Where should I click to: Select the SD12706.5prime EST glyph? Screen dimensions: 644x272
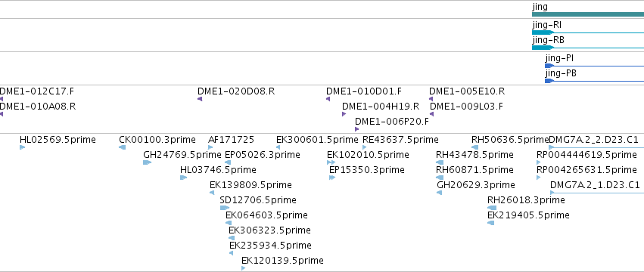225,208
